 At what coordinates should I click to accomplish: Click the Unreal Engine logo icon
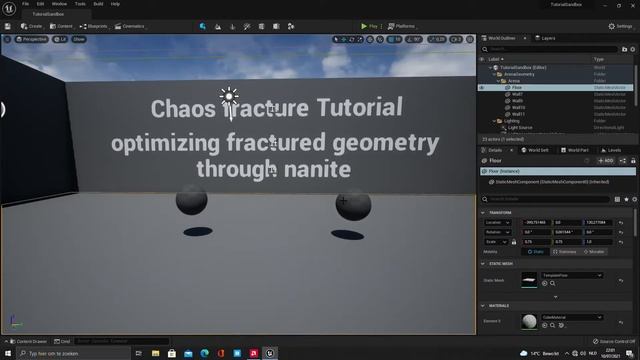click(x=9, y=8)
